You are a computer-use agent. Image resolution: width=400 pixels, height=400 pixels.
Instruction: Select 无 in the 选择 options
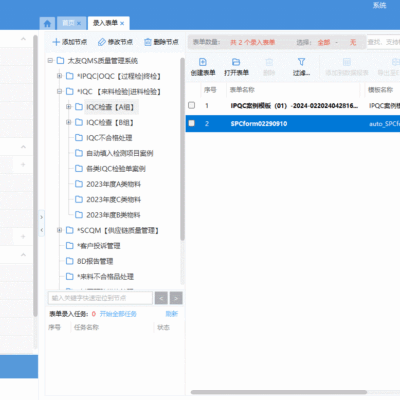pyautogui.click(x=353, y=42)
